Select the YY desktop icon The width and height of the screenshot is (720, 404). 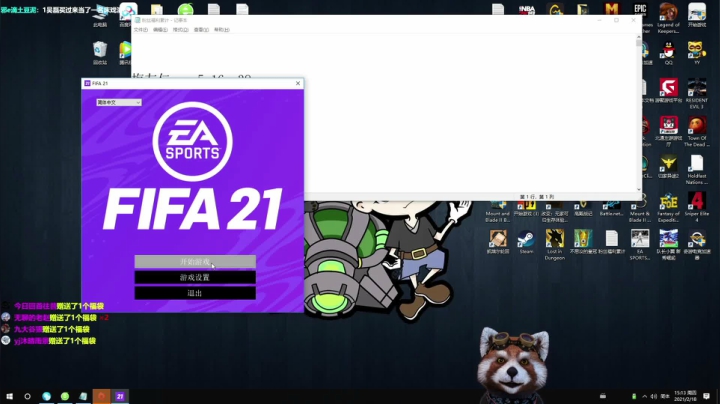pyautogui.click(x=697, y=53)
